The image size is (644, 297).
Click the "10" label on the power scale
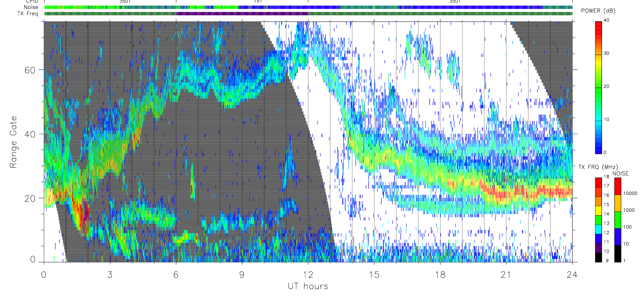[606, 119]
